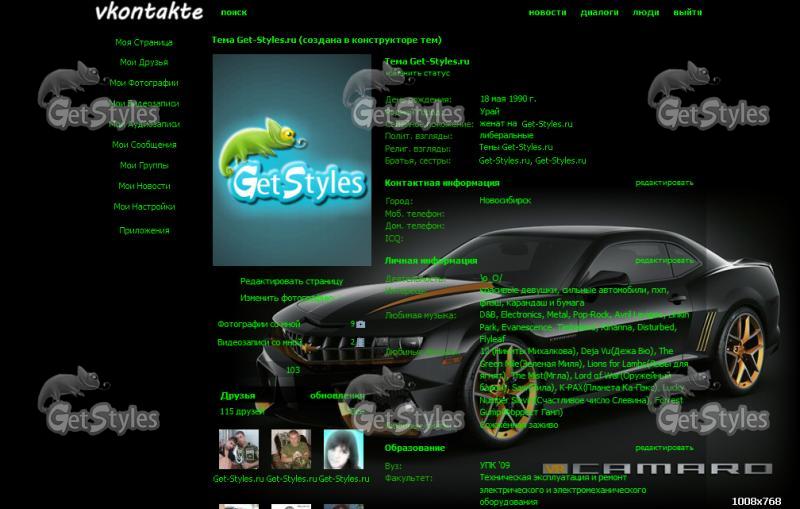The height and width of the screenshot is (509, 800).
Task: Open the 115 друзей link
Action: pos(242,412)
